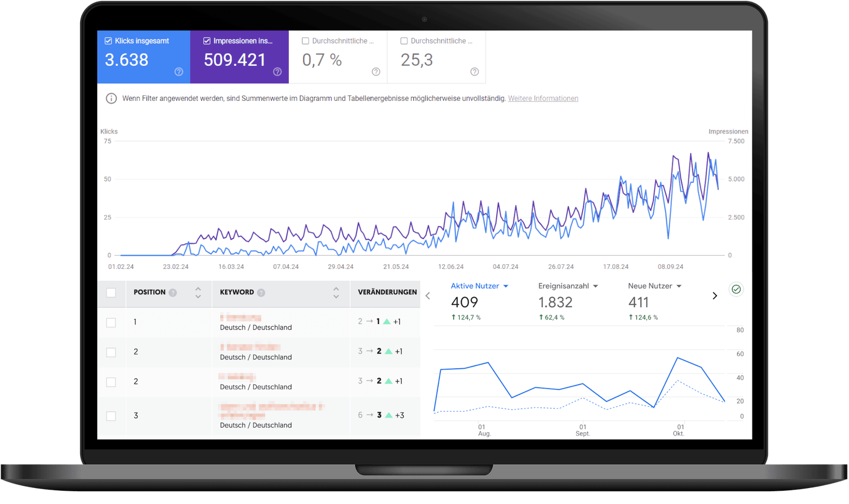849x504 pixels.
Task: Select the 509.421 impressions value
Action: (235, 60)
